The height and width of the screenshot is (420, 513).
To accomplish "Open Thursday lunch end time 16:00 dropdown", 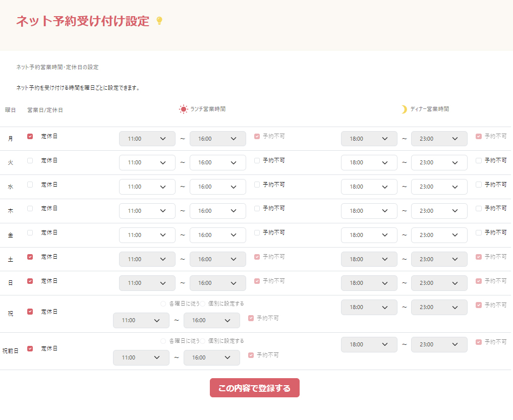I will click(217, 211).
